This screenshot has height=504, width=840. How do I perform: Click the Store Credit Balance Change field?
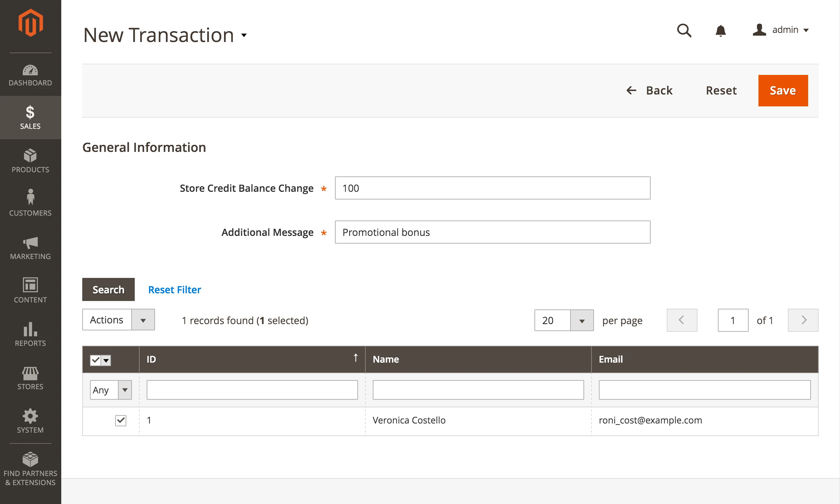[492, 188]
